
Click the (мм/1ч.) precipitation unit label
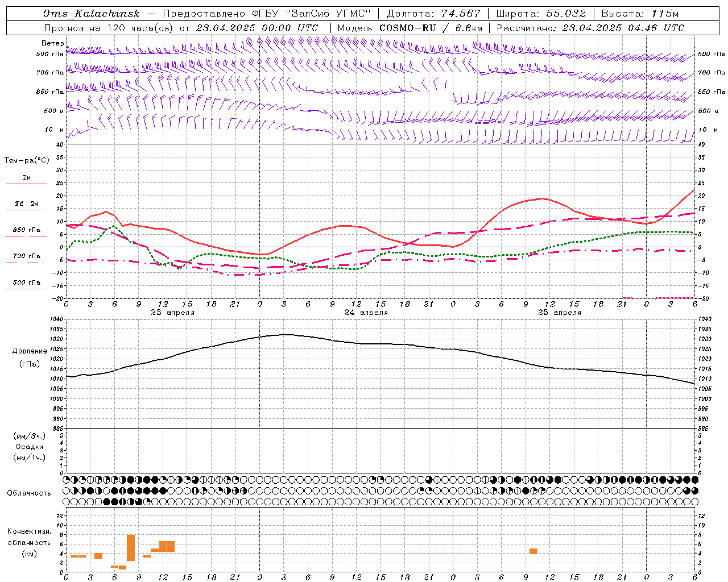pyautogui.click(x=30, y=458)
